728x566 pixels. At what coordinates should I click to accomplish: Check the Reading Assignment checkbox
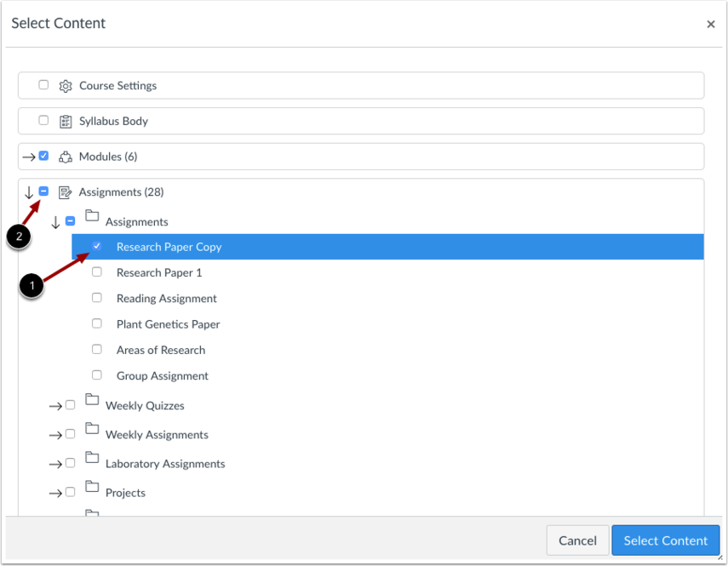(96, 297)
